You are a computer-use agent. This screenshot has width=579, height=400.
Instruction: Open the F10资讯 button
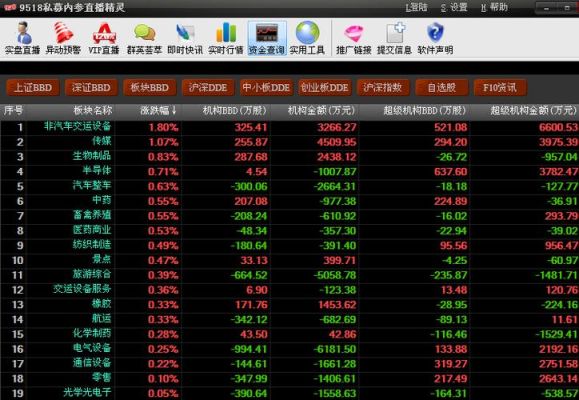(500, 88)
